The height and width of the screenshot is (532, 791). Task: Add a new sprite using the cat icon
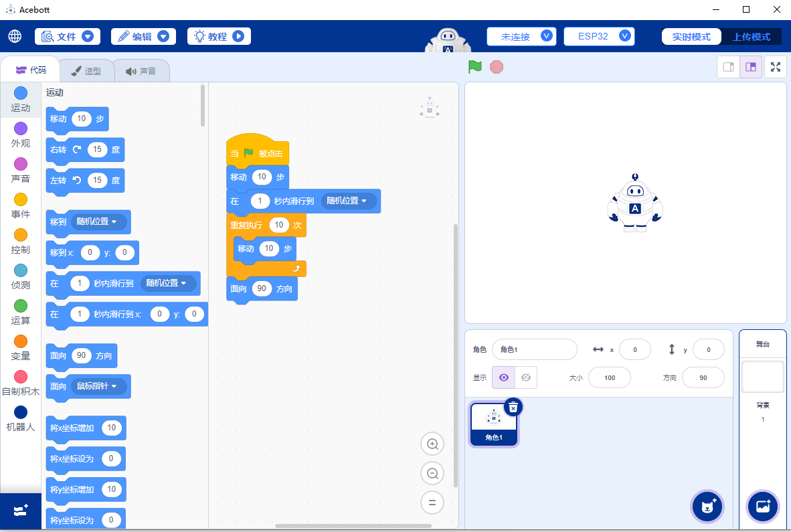[x=707, y=507]
